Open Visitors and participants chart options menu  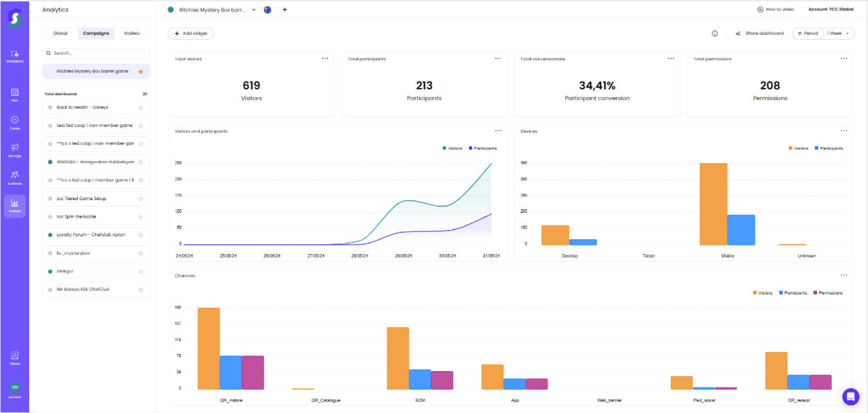(x=498, y=131)
